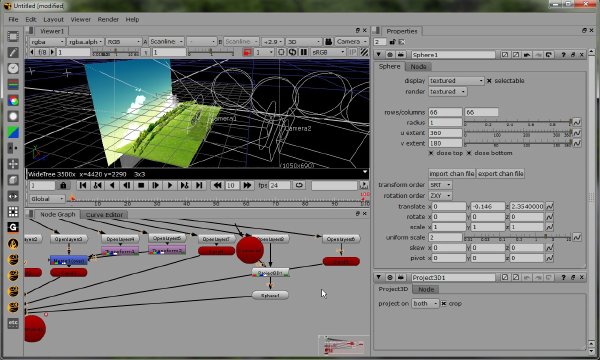Open the Transform nodes toolbar icon
The width and height of the screenshot is (600, 360).
pyautogui.click(x=13, y=164)
